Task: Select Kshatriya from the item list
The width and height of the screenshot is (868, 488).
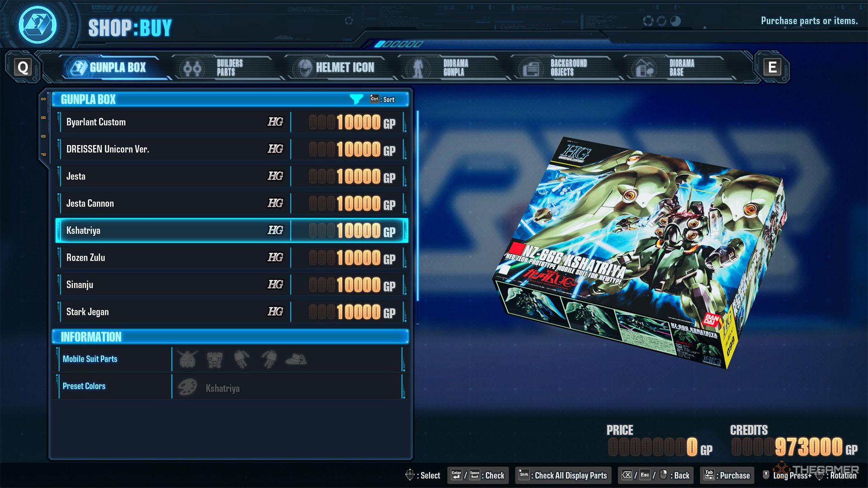Action: click(230, 230)
